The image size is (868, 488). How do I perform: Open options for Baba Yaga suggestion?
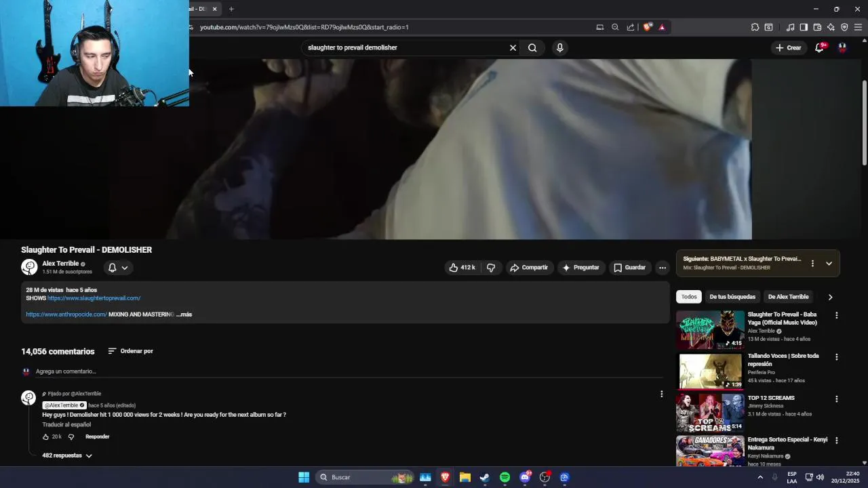point(836,315)
